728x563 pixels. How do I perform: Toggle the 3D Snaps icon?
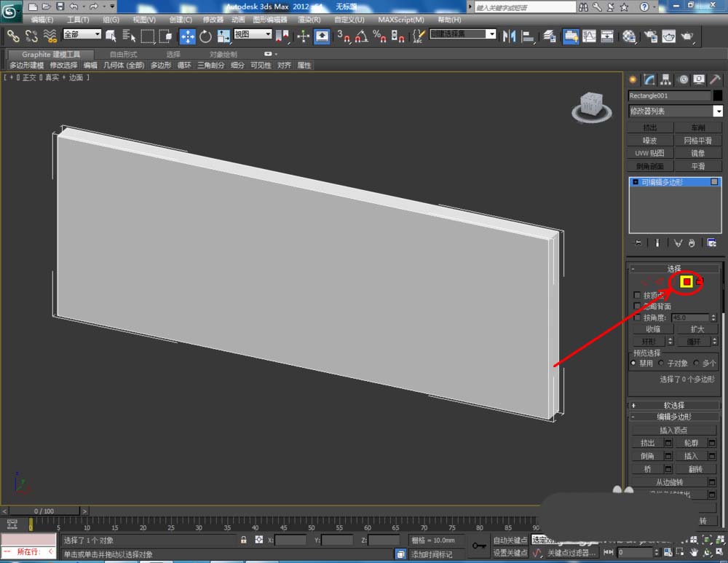[x=344, y=36]
